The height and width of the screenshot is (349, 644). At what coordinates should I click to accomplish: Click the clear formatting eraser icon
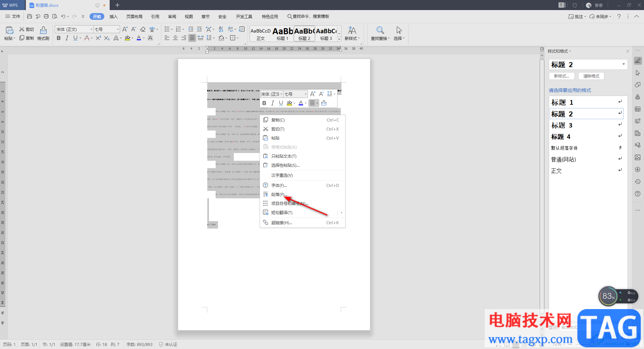[143, 30]
